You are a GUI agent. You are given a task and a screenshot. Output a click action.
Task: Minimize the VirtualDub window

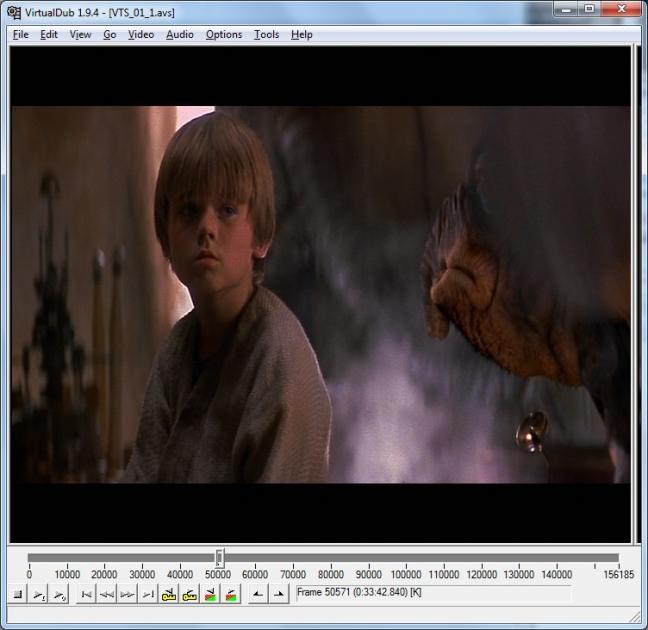566,9
